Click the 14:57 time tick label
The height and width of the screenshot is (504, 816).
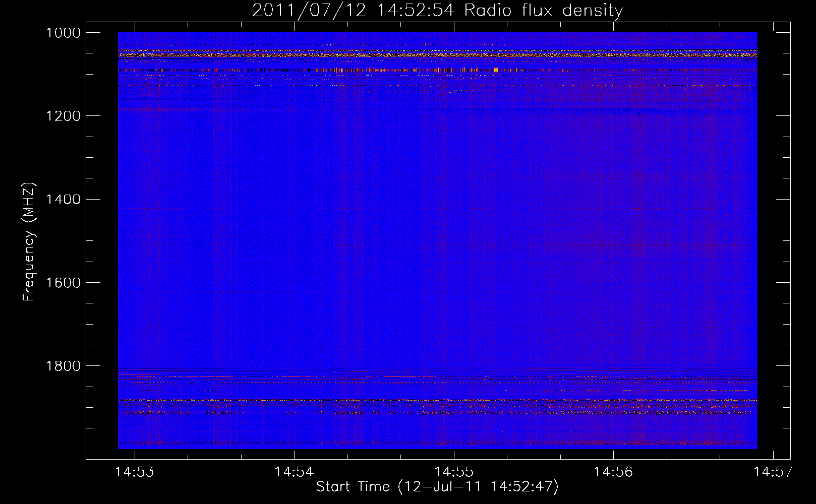(773, 472)
